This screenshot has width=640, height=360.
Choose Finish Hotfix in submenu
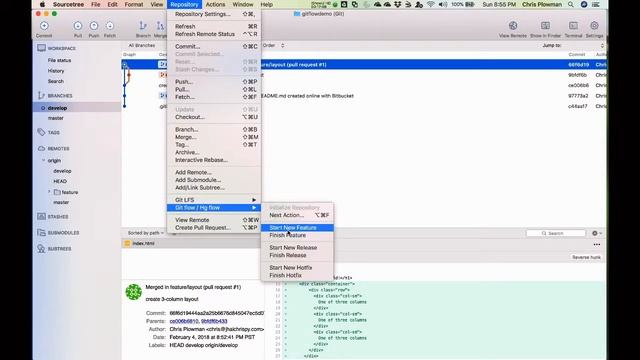pyautogui.click(x=297, y=276)
